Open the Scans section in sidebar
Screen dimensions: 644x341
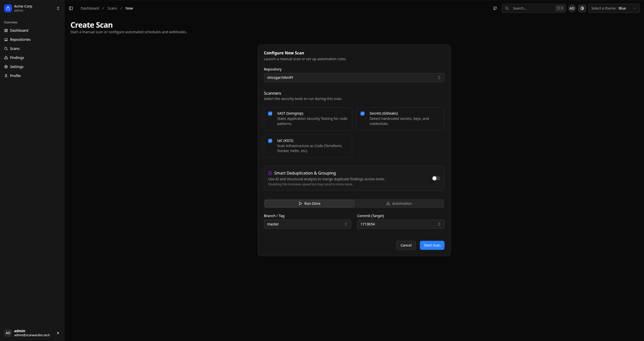coord(15,48)
